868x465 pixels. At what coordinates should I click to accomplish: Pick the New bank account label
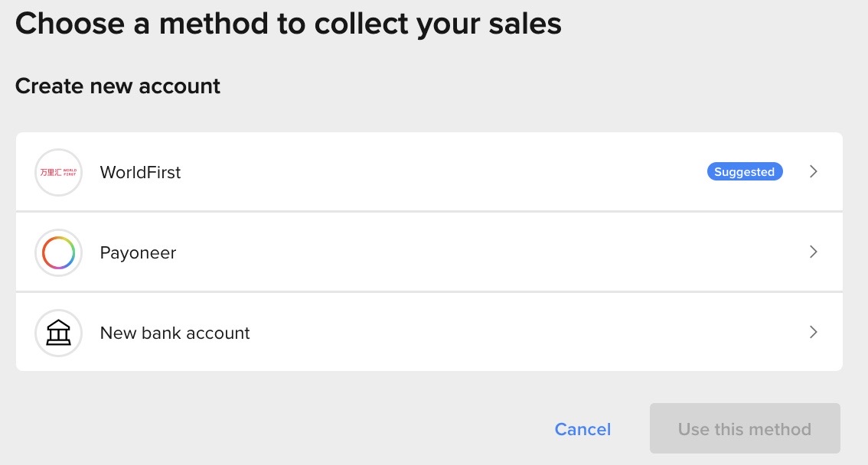tap(175, 333)
